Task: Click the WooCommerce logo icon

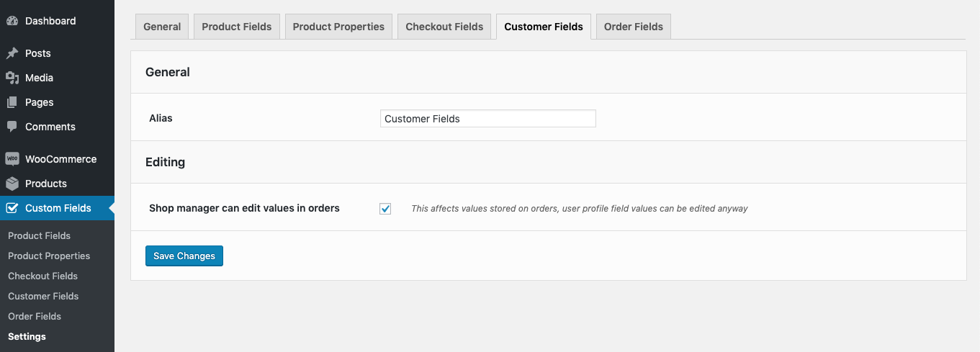Action: pos(12,159)
